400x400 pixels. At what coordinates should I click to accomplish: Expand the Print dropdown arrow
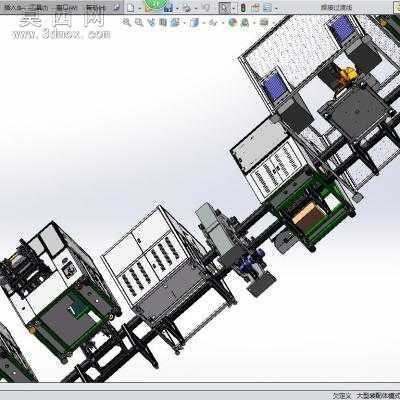click(196, 8)
